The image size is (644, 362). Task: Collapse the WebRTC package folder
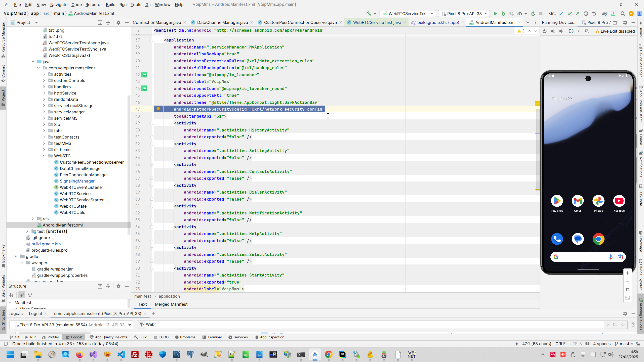click(44, 156)
